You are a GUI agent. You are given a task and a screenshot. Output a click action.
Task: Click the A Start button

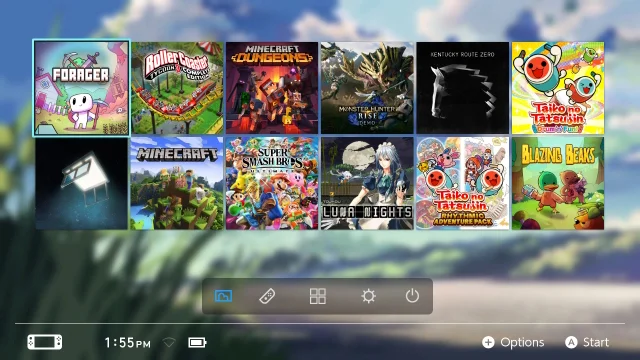tap(587, 342)
